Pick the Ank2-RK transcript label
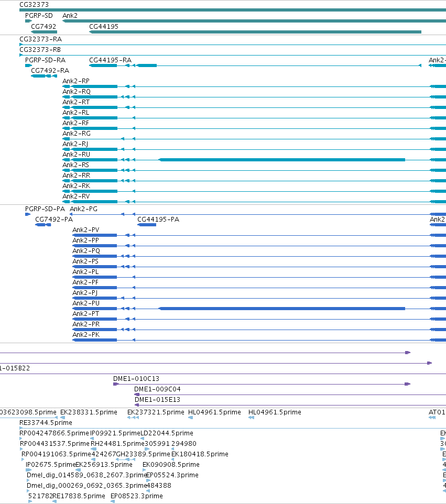Image resolution: width=446 pixels, height=504 pixels. tap(76, 186)
